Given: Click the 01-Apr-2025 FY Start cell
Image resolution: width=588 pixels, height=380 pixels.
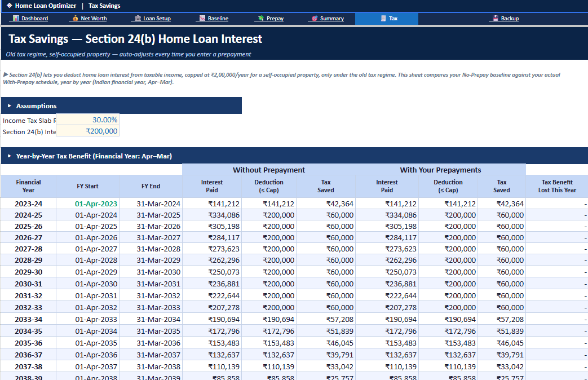Looking at the screenshot, I should point(88,226).
